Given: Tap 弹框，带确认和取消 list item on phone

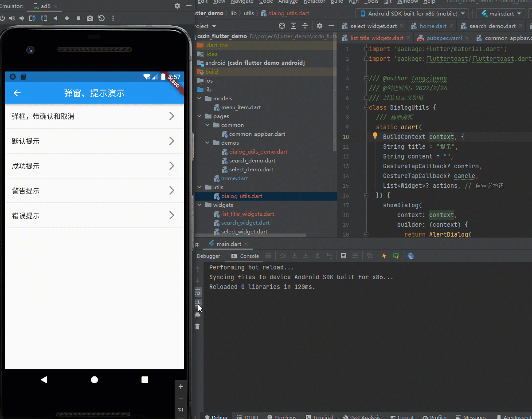Looking at the screenshot, I should [x=94, y=116].
